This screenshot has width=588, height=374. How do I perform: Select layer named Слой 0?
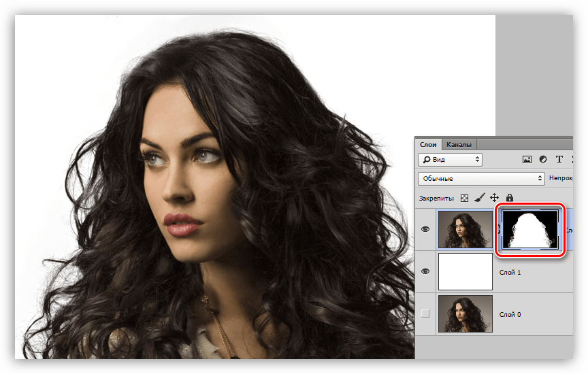pyautogui.click(x=510, y=314)
